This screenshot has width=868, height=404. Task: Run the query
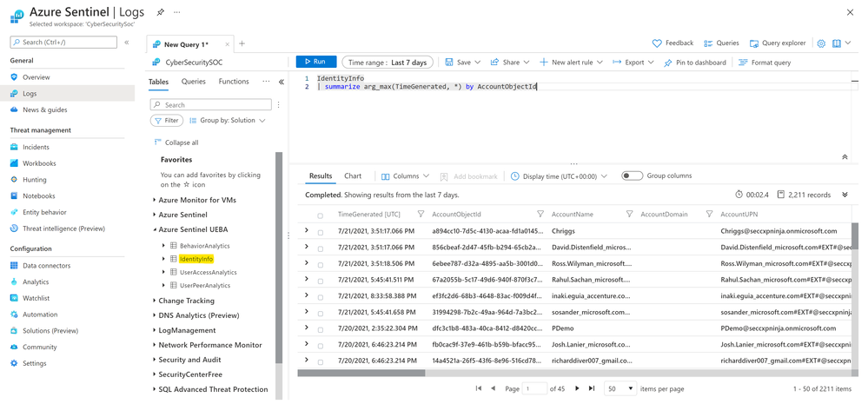coord(315,62)
